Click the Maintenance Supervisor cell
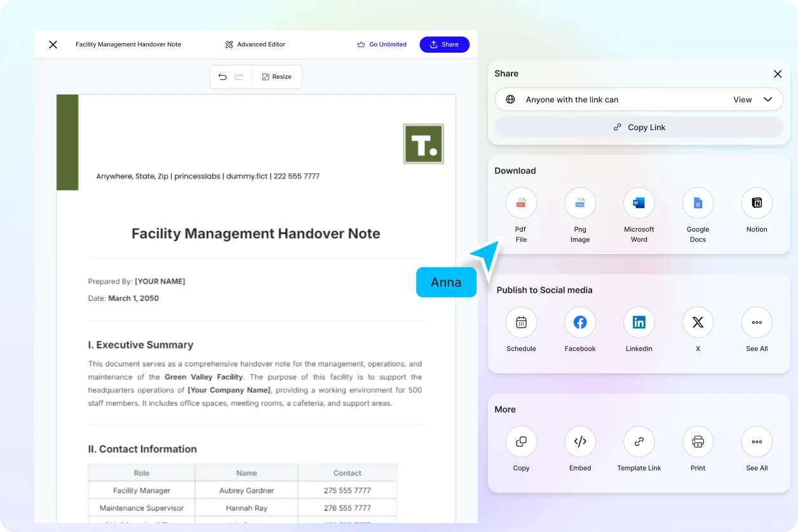Screen dimensions: 798x532 [x=142, y=509]
